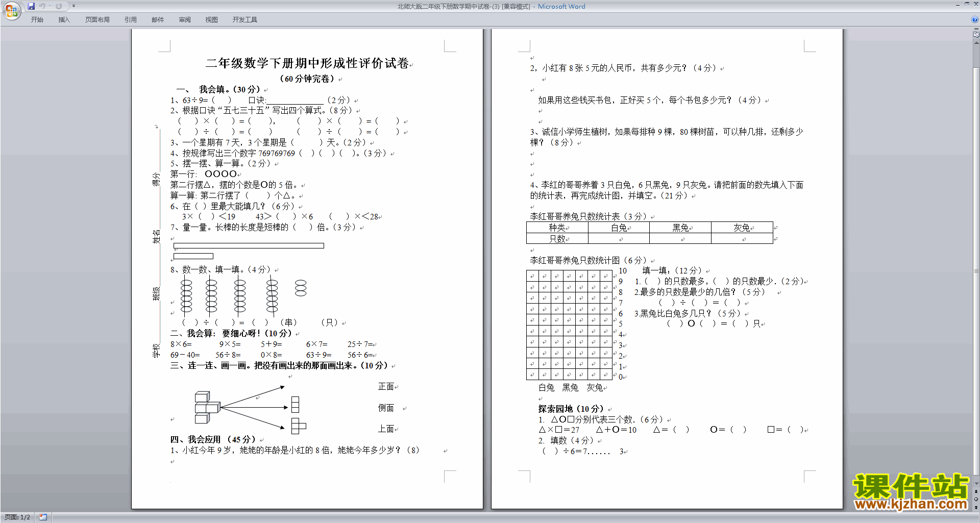This screenshot has width=980, height=523.
Task: Click the heading 探索园地 (10分)
Action: 571,409
